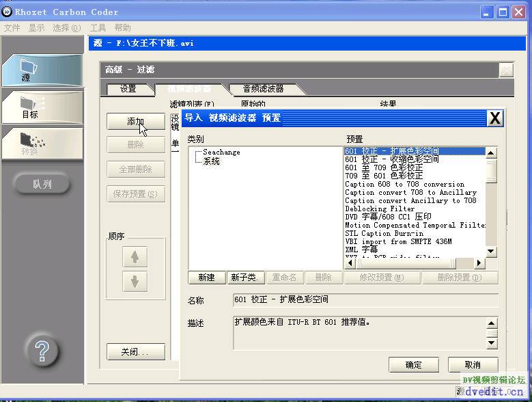The image size is (532, 402).
Task: Close the 导入 视频滤波器 预置 dialog
Action: coord(495,118)
